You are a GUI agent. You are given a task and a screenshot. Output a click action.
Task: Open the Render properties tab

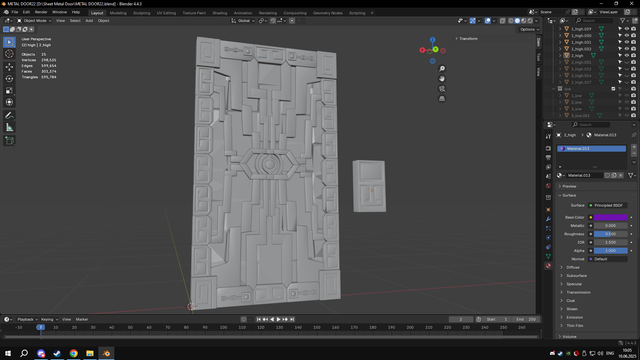pyautogui.click(x=548, y=149)
